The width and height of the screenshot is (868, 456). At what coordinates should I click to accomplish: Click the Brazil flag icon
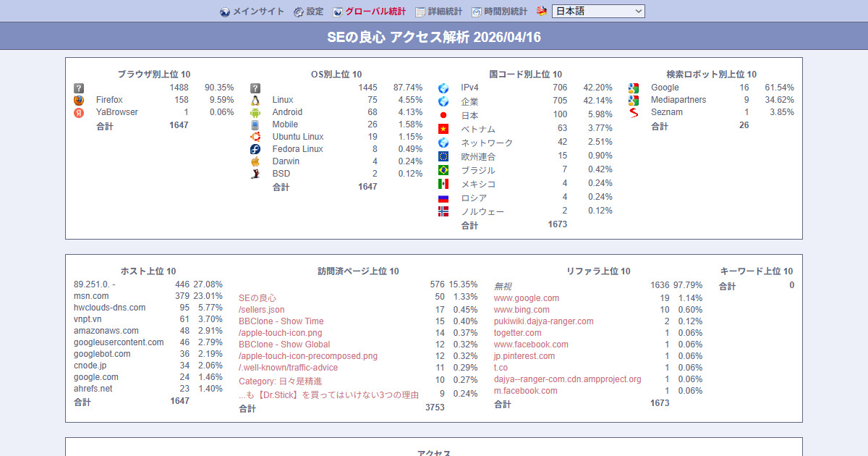click(443, 170)
